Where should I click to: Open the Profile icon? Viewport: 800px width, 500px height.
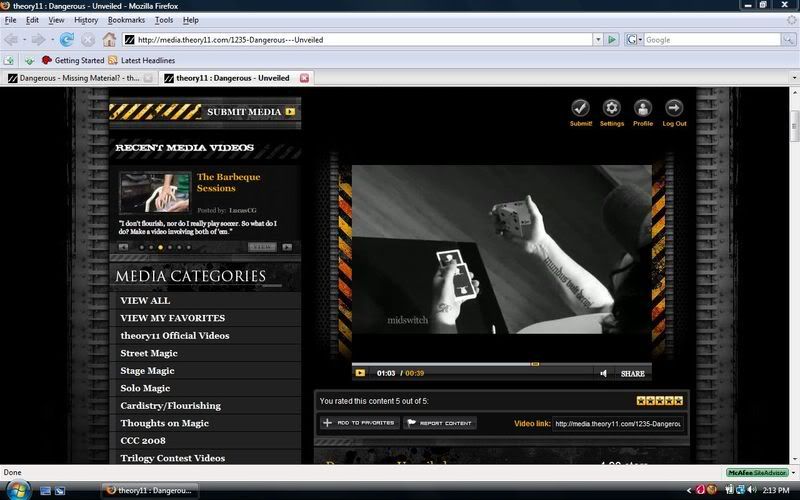(x=643, y=108)
